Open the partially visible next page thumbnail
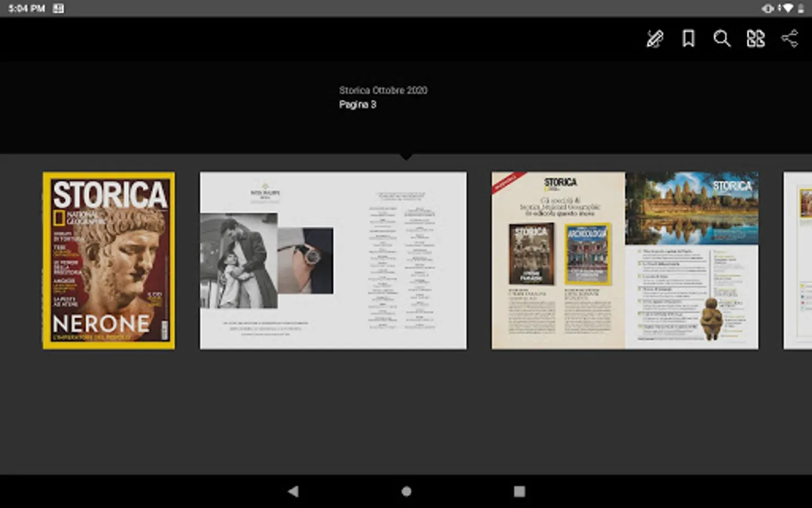 pos(798,260)
